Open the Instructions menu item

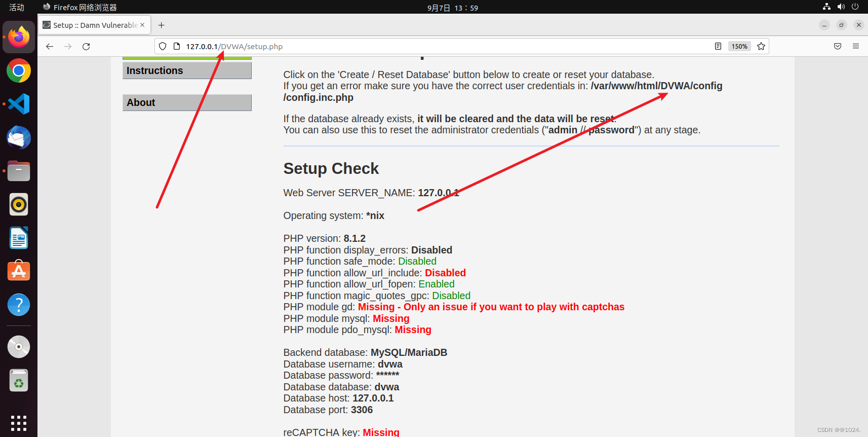(187, 70)
